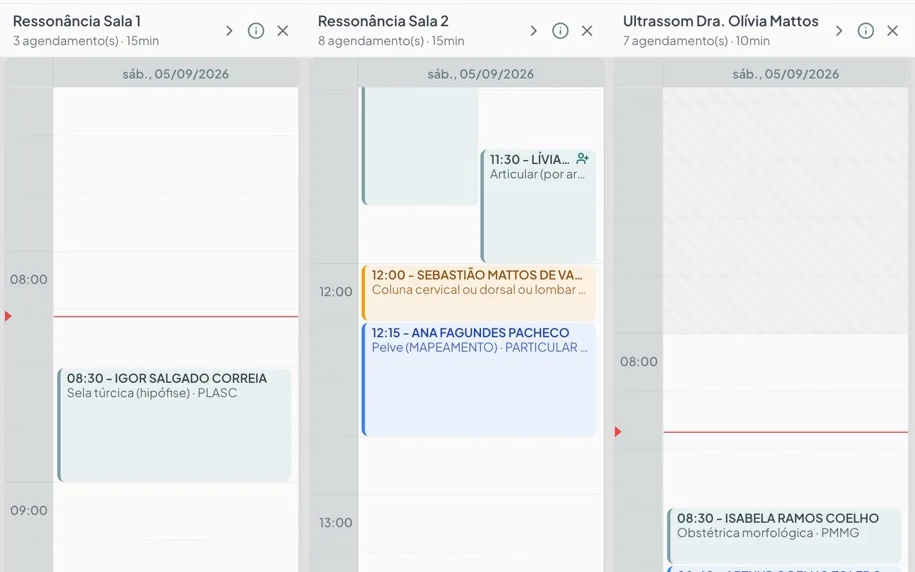Screen dimensions: 915x572
Task: Open info for Ultrassom Dra. Olívia Mattos
Action: click(x=865, y=31)
